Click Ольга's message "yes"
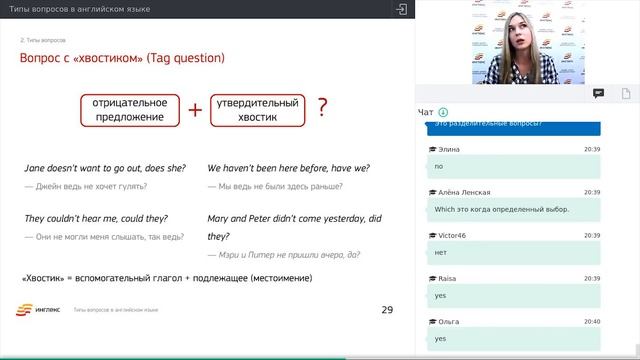The image size is (640, 360). point(513,339)
